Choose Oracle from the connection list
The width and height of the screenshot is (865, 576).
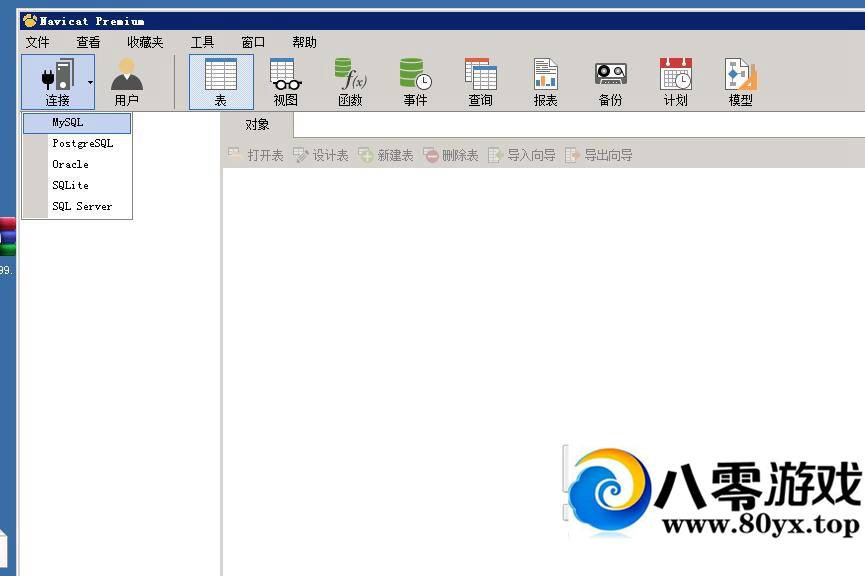pos(77,164)
